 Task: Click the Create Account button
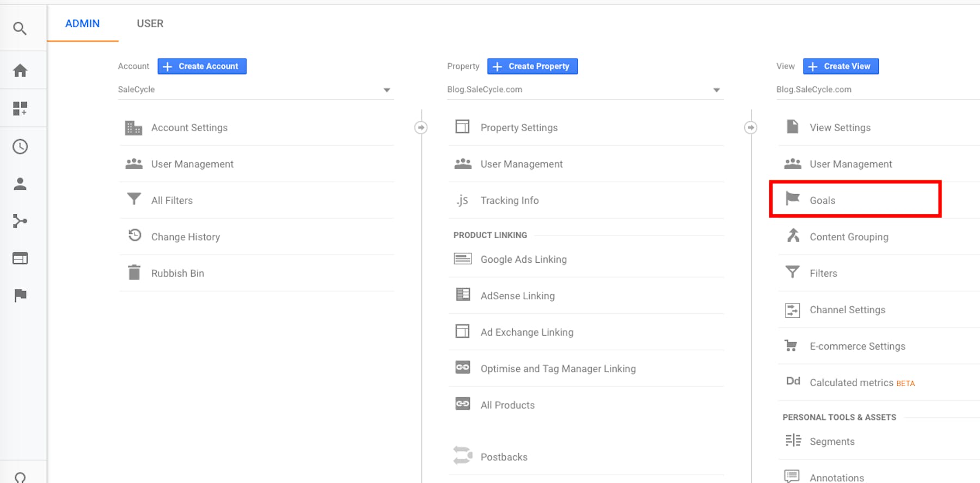tap(202, 66)
